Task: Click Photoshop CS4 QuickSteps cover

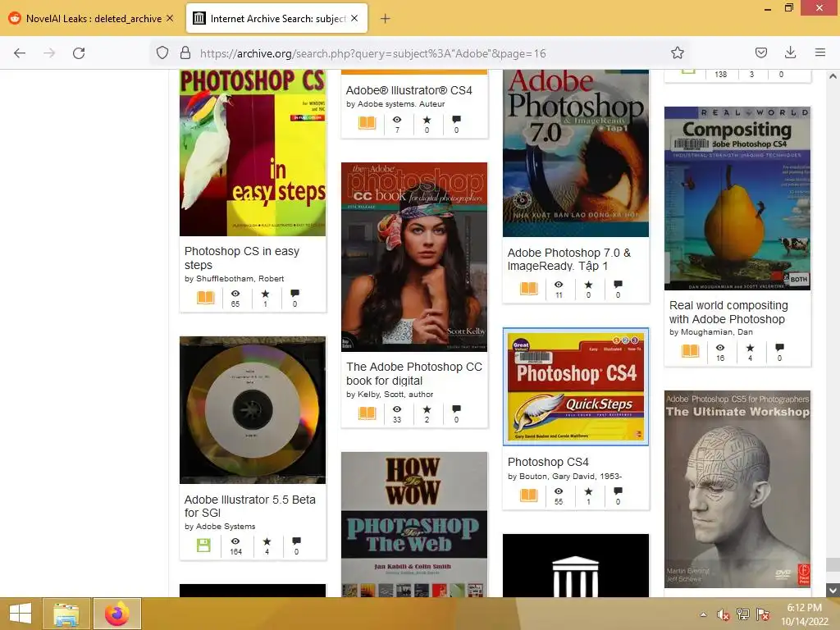Action: [x=575, y=386]
